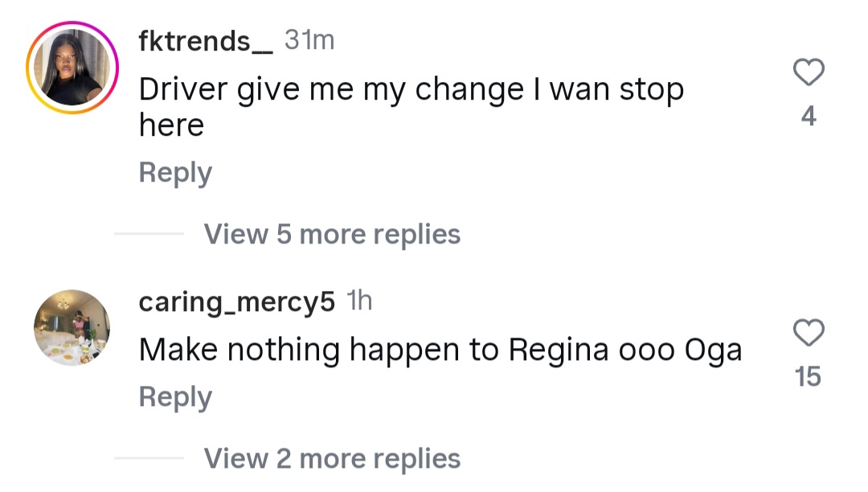
Task: Click the 1h timestamp
Action: (359, 301)
